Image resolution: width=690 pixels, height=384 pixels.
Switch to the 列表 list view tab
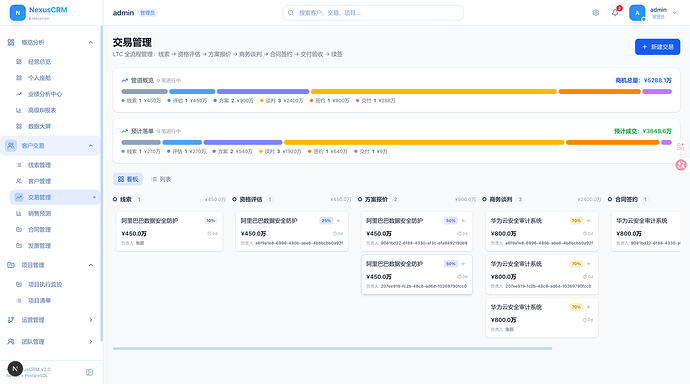click(161, 179)
